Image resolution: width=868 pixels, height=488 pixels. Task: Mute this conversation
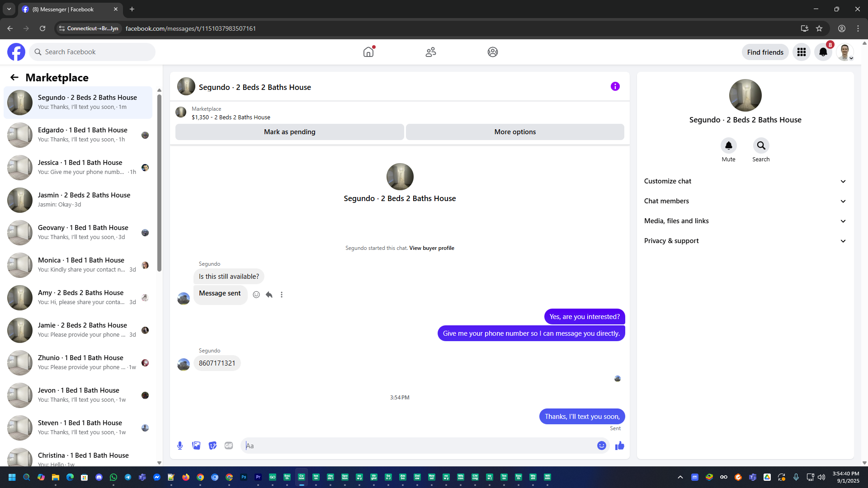pos(728,146)
